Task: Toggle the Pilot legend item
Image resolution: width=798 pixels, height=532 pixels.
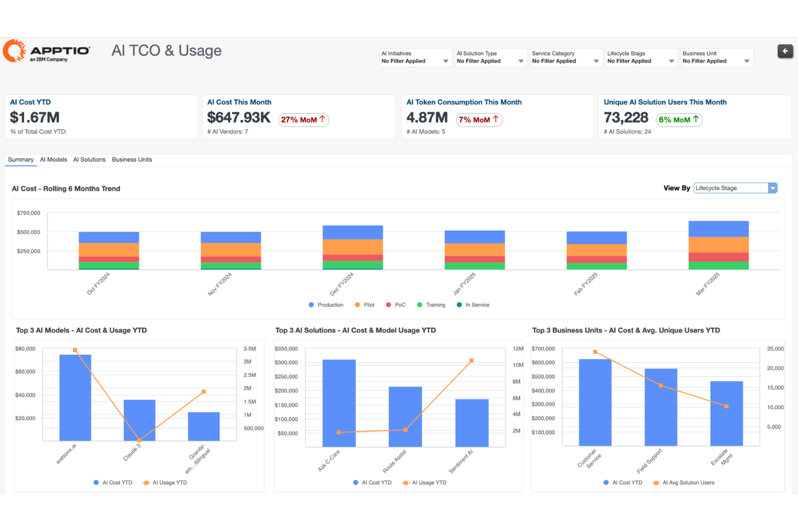Action: 364,305
